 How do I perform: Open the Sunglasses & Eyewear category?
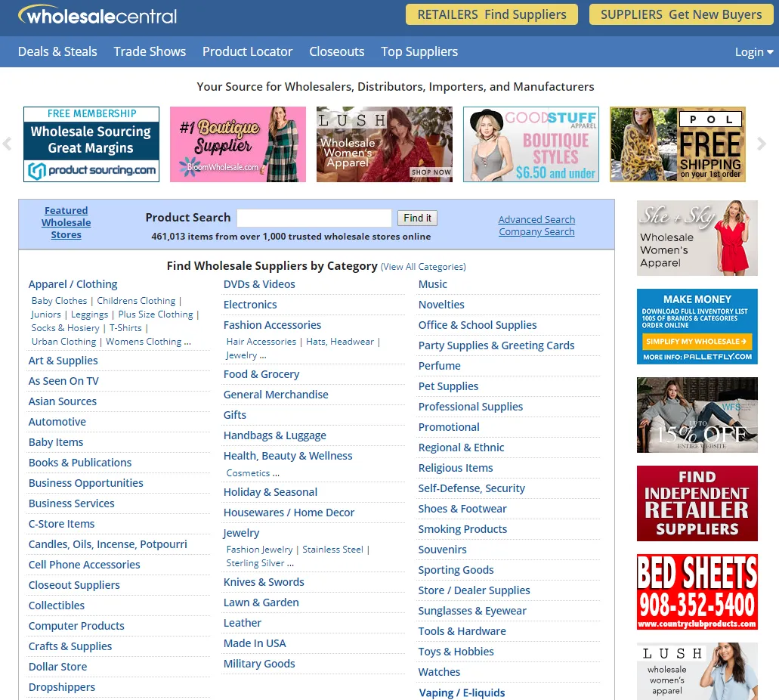pyautogui.click(x=472, y=611)
